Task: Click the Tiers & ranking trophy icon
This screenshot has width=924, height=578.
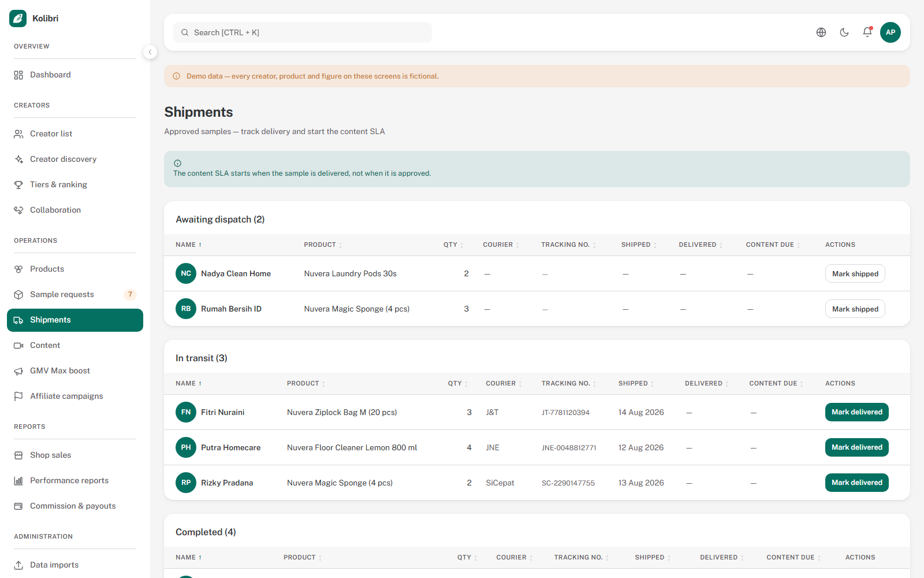Action: click(18, 185)
